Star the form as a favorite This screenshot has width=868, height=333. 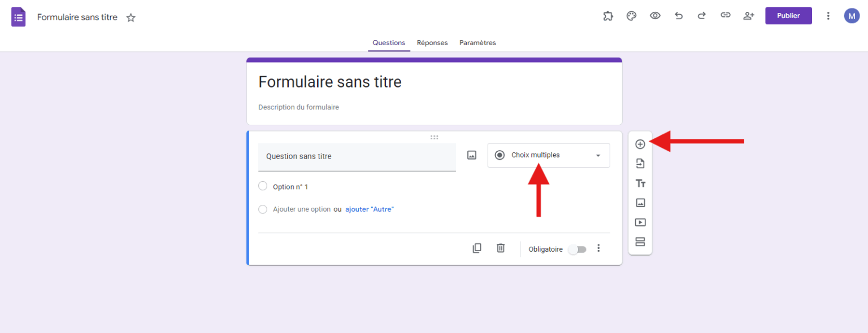[x=131, y=17]
